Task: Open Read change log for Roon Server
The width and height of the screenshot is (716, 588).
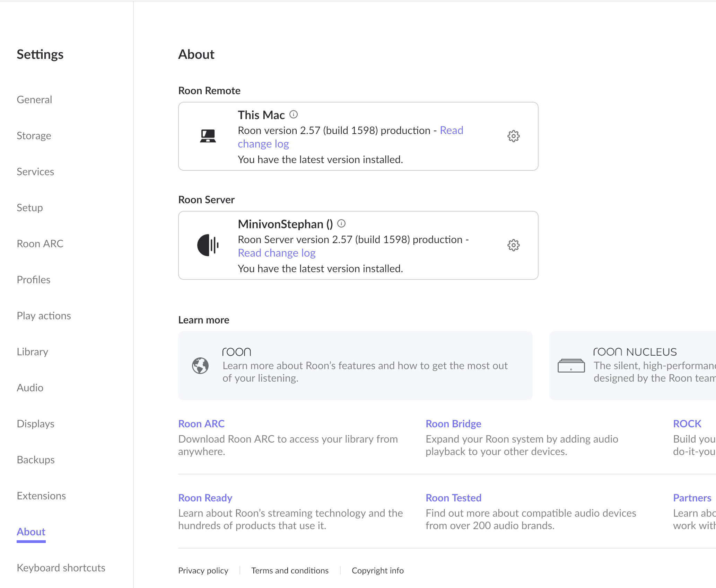Action: [x=277, y=253]
